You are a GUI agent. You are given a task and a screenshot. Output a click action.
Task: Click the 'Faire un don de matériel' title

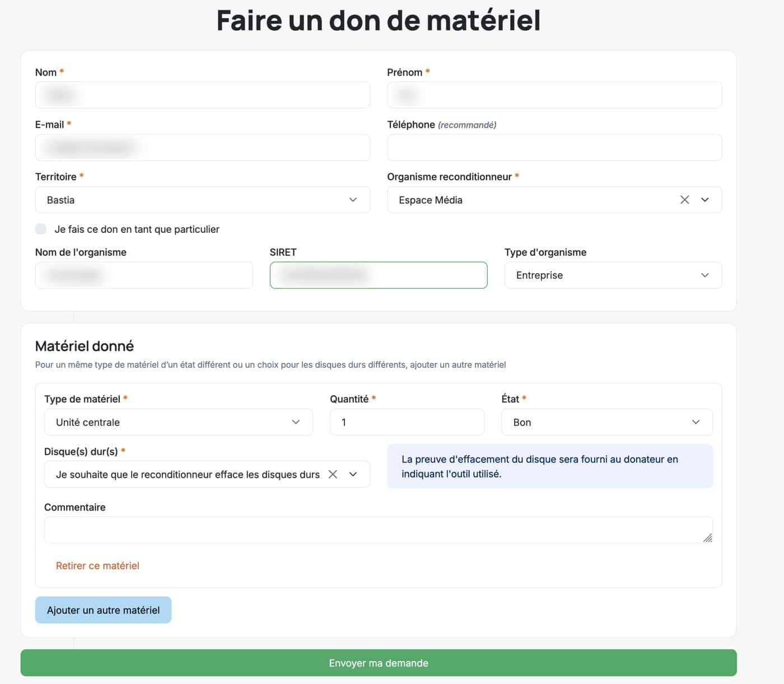[x=379, y=20]
